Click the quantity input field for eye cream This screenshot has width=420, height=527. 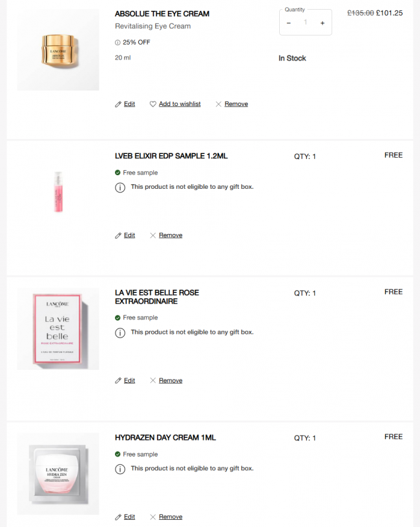point(306,23)
